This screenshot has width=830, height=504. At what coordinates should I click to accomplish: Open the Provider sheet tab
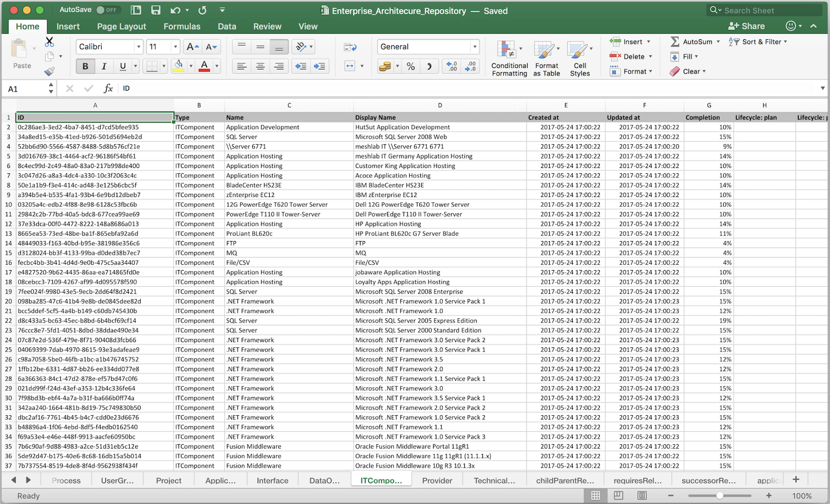437,481
